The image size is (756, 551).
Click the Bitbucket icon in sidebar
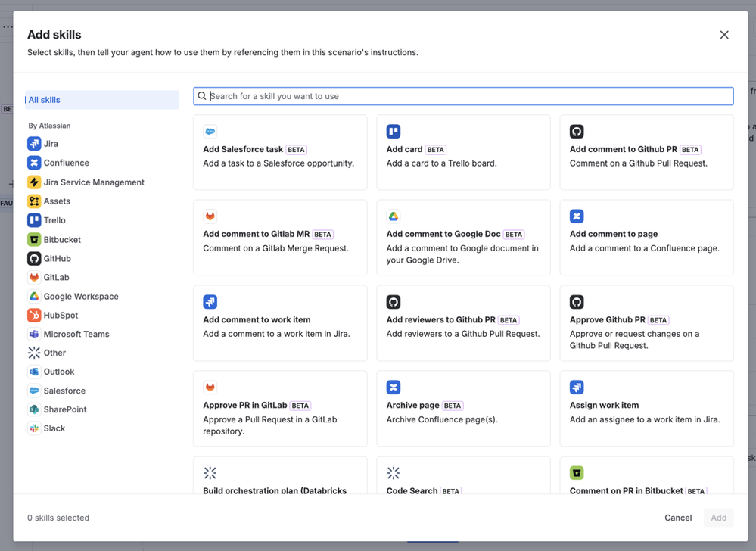point(34,240)
